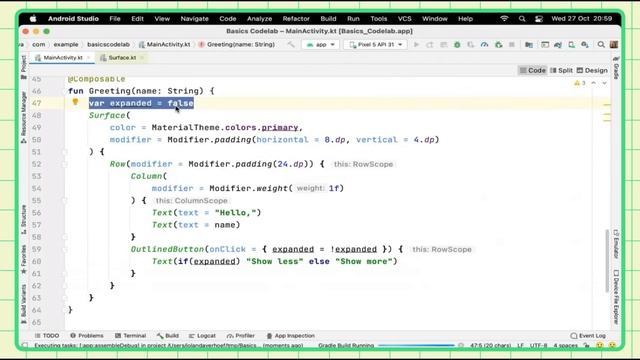
Task: Open the Project tool window side tab
Action: point(24,67)
